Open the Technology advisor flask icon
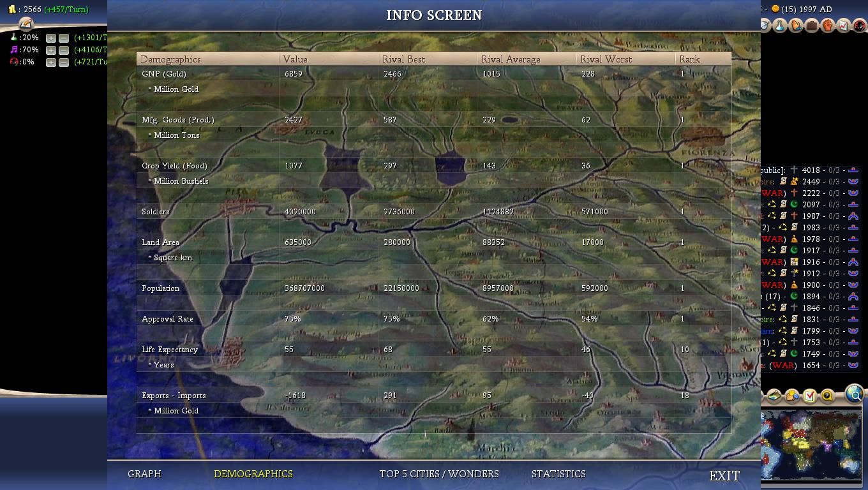Viewport: 868px width, 490px height. 780,26
